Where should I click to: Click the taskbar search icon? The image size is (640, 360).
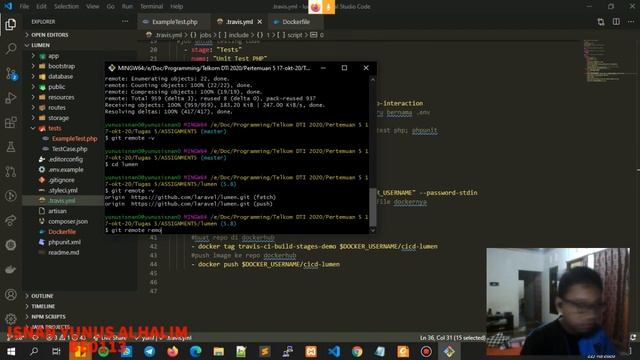[x=34, y=351]
